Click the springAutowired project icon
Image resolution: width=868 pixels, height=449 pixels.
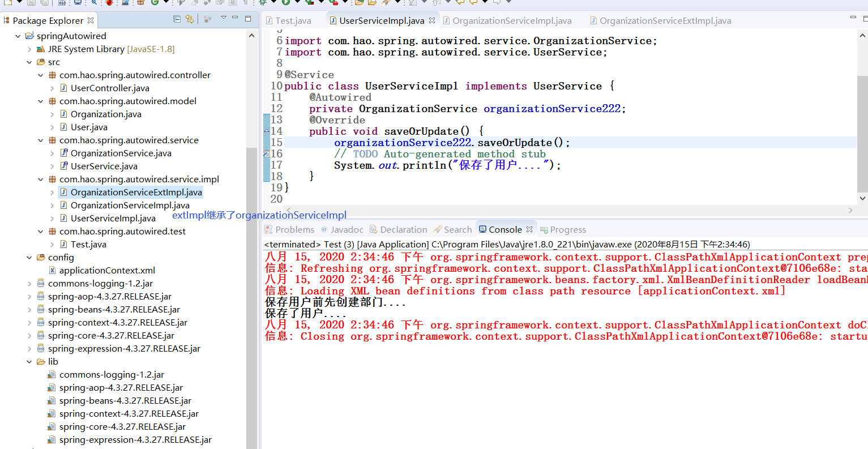click(x=29, y=36)
